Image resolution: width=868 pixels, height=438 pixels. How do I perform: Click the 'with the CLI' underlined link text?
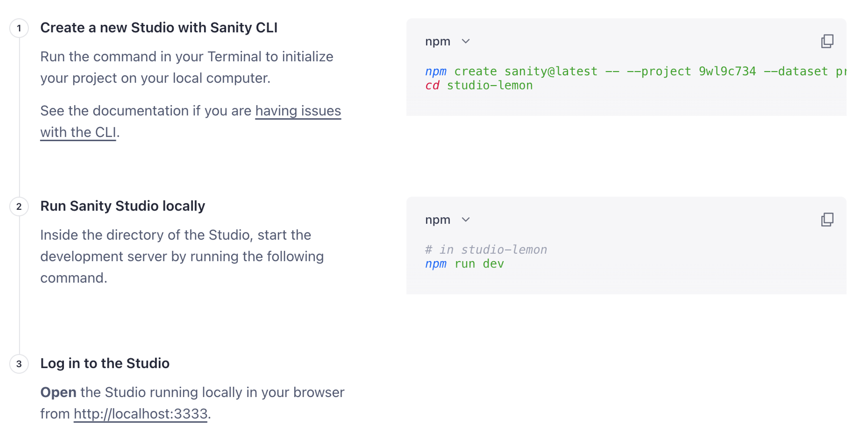point(78,132)
